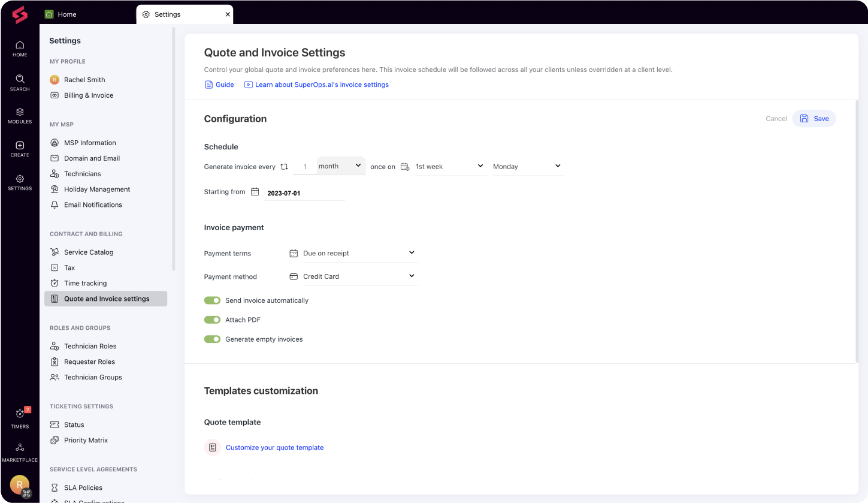The height and width of the screenshot is (503, 868).
Task: Click the SuperOps logo at top left
Action: click(20, 15)
